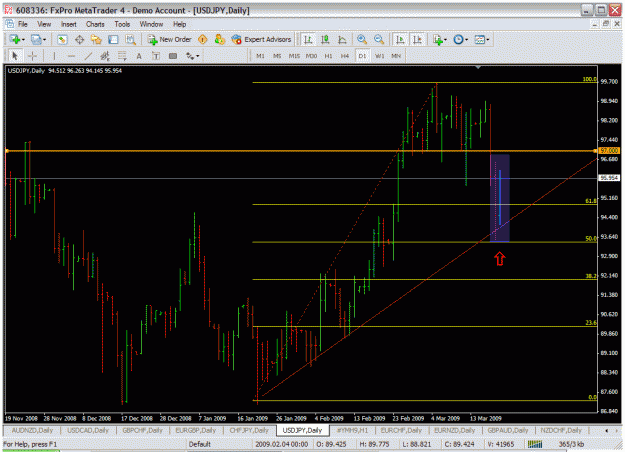
Task: Switch to H4 timeframe
Action: [345, 56]
